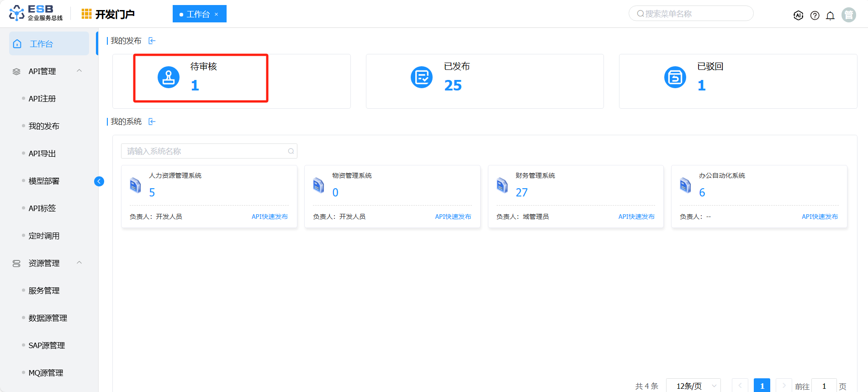868x392 pixels.
Task: Click the pending review stamp icon
Action: pos(169,77)
